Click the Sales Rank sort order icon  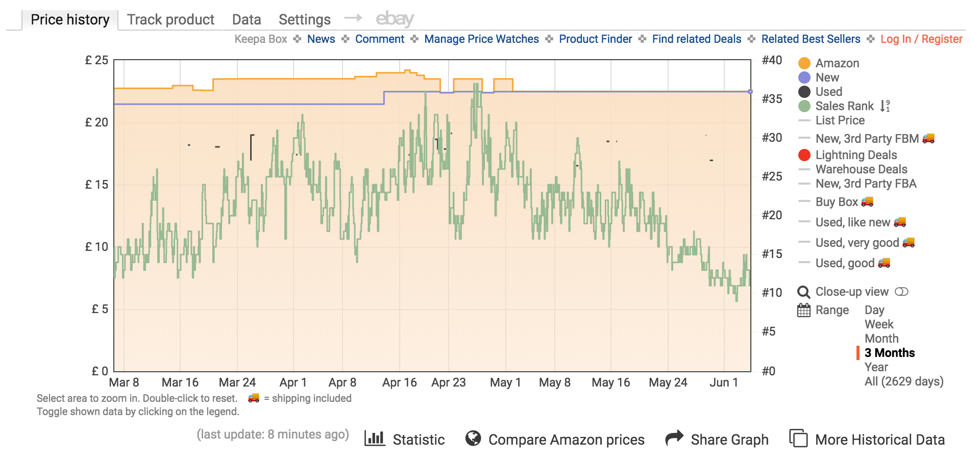click(885, 106)
